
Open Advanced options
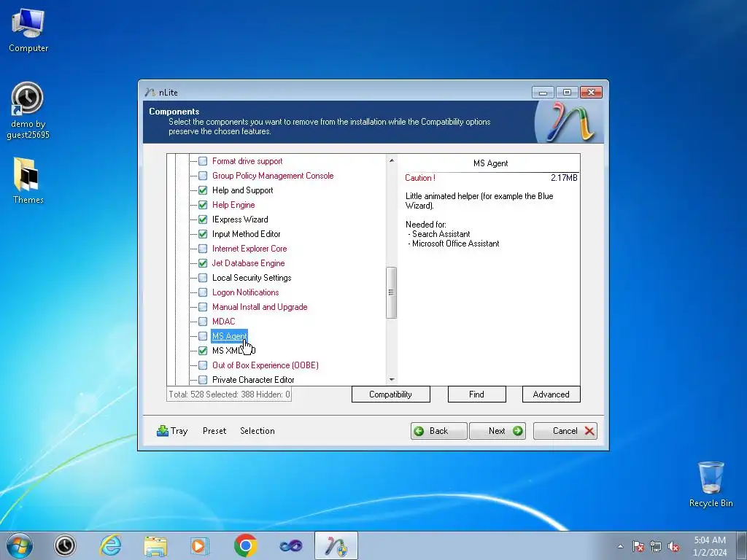551,394
